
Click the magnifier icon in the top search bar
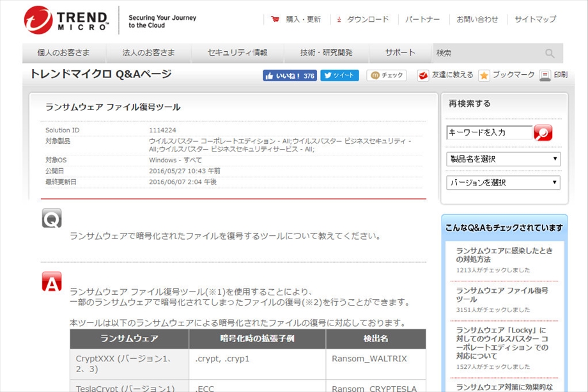click(550, 53)
